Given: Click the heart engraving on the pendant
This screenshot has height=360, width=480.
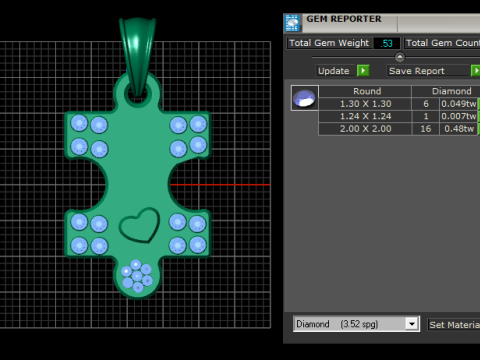Looking at the screenshot, I should pyautogui.click(x=139, y=225).
